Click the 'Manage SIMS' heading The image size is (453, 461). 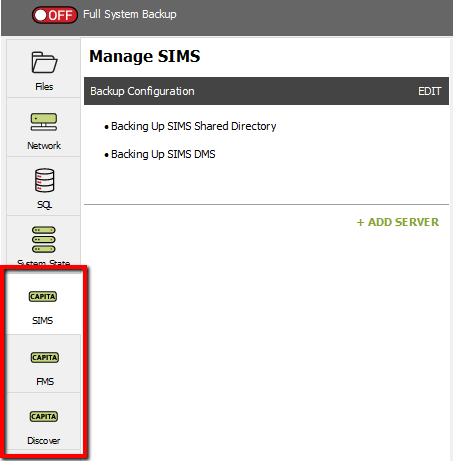pos(145,56)
